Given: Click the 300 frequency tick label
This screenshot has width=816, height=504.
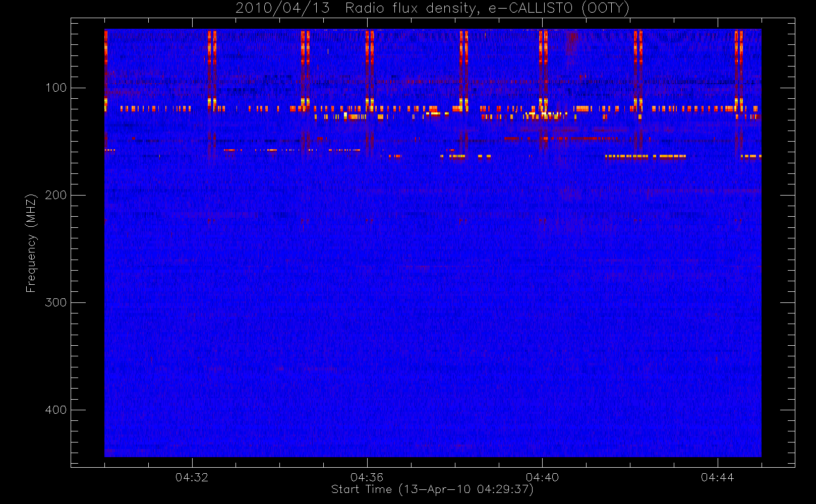Looking at the screenshot, I should point(56,302).
